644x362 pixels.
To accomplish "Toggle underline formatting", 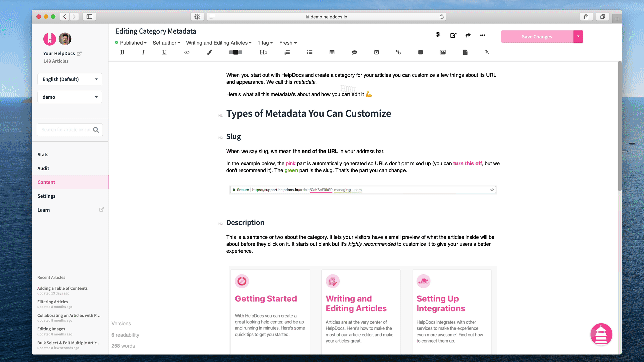I will 164,52.
